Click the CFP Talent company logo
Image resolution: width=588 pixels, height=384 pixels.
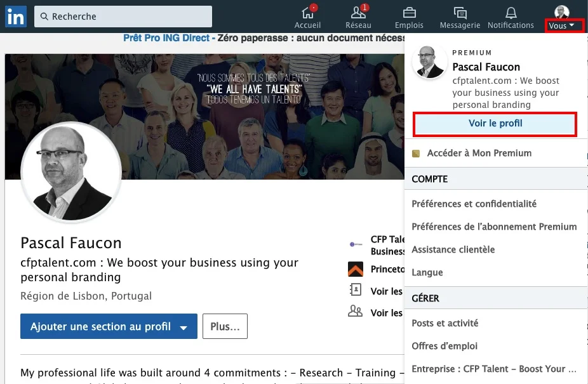tap(356, 244)
